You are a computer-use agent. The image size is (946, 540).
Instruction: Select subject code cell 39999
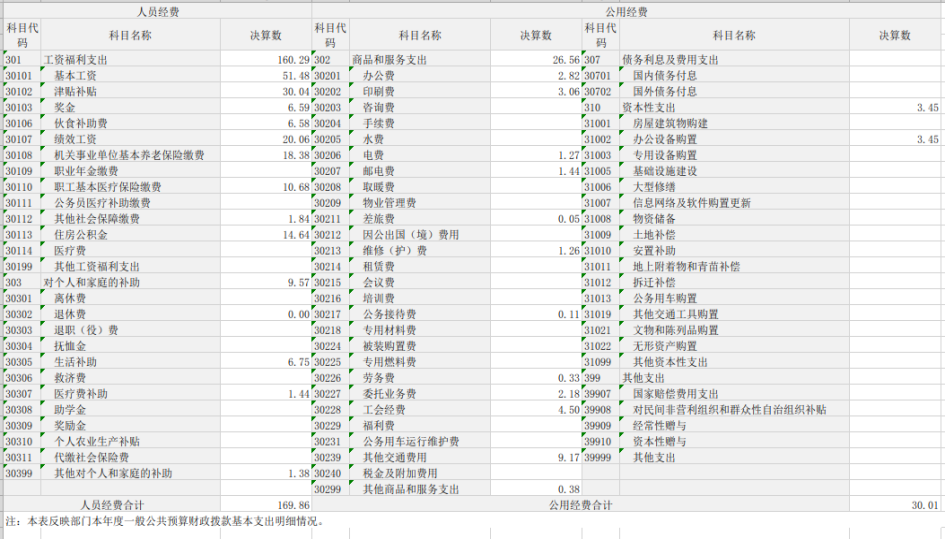click(x=598, y=458)
